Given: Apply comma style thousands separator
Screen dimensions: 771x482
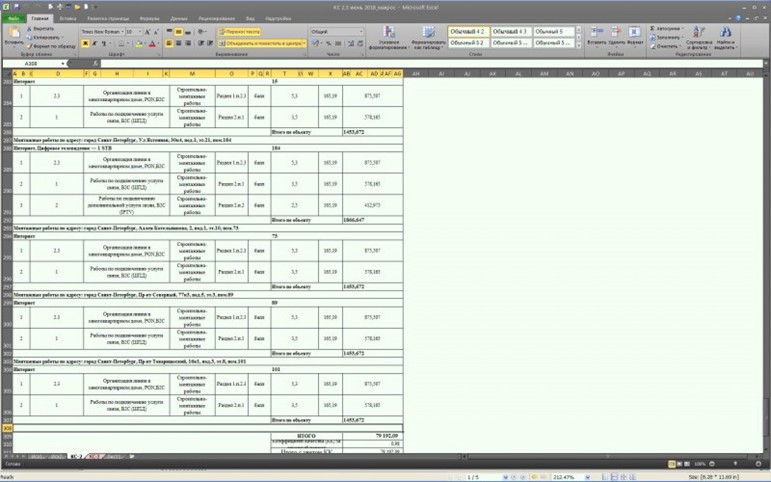Looking at the screenshot, I should pyautogui.click(x=338, y=44).
